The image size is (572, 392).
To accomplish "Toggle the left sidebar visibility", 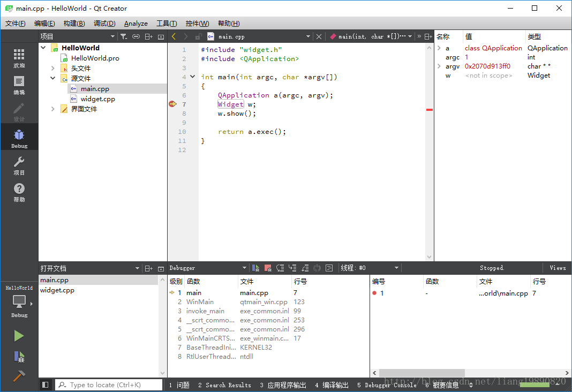I will click(45, 385).
